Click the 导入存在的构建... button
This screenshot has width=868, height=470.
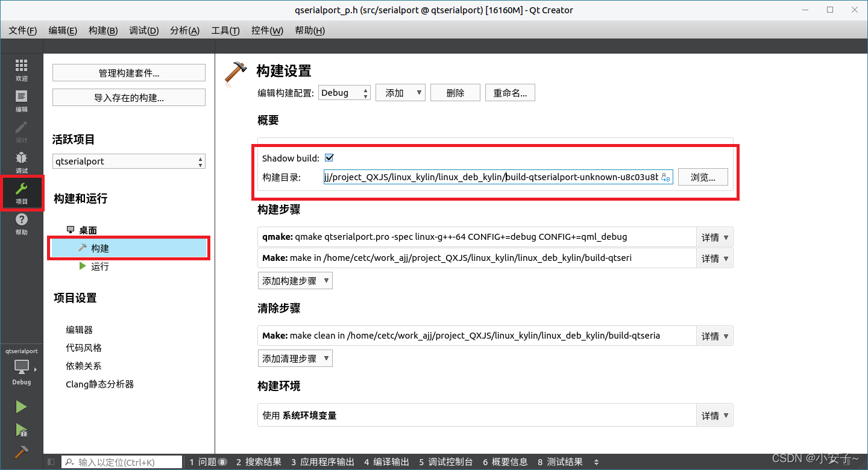(129, 98)
